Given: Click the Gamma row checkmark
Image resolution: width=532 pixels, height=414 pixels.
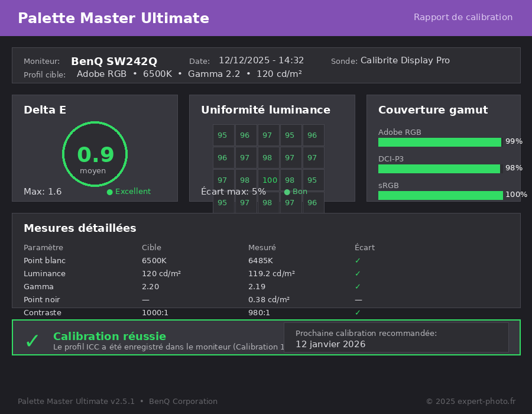Looking at the screenshot, I should click(x=358, y=287).
